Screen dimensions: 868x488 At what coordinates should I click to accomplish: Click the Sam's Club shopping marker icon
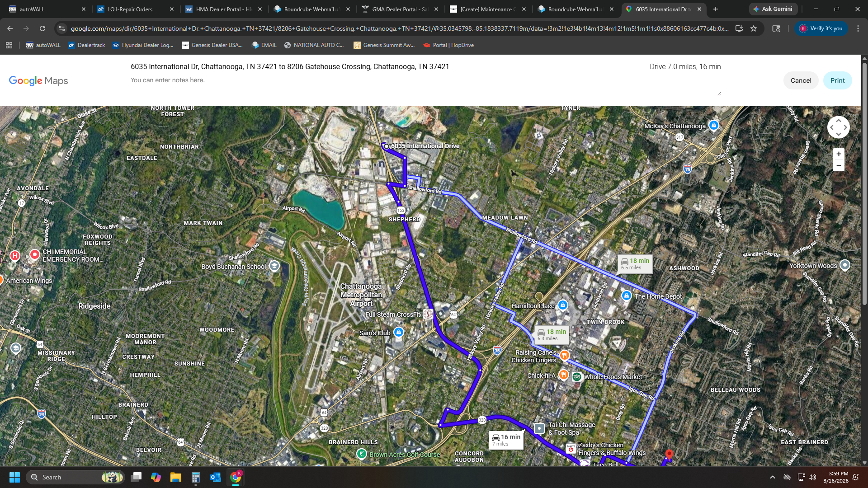(x=398, y=333)
